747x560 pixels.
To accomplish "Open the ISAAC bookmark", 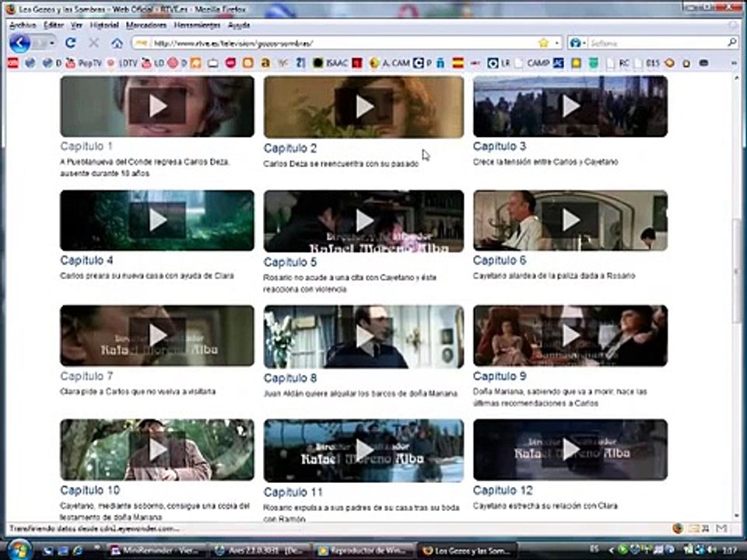I will click(331, 63).
